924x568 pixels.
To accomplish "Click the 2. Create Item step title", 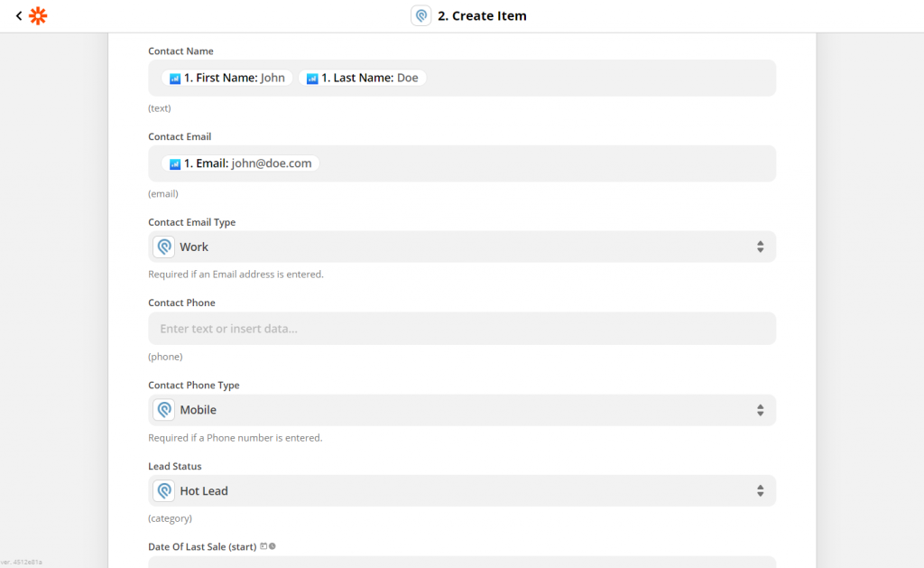I will click(482, 16).
